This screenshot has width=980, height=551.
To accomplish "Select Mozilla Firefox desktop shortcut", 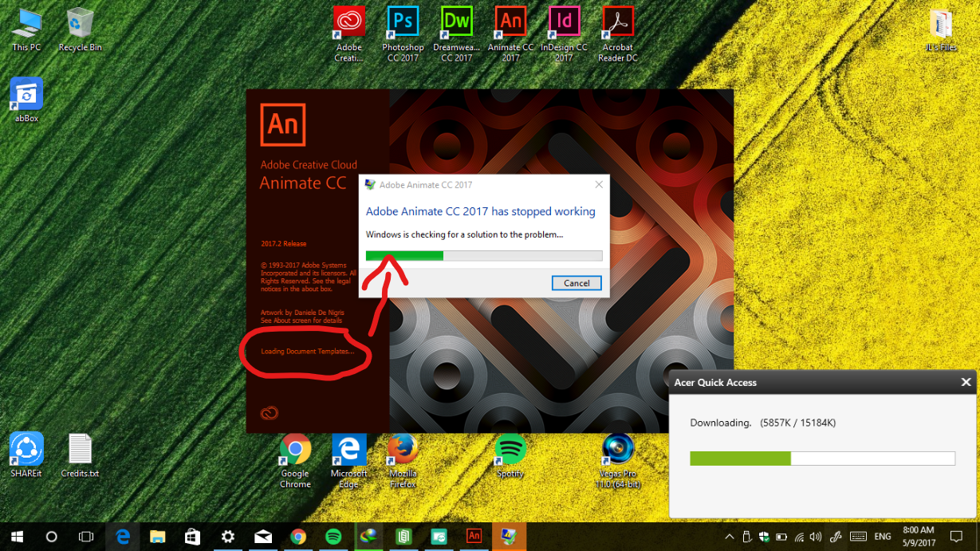I will [403, 461].
